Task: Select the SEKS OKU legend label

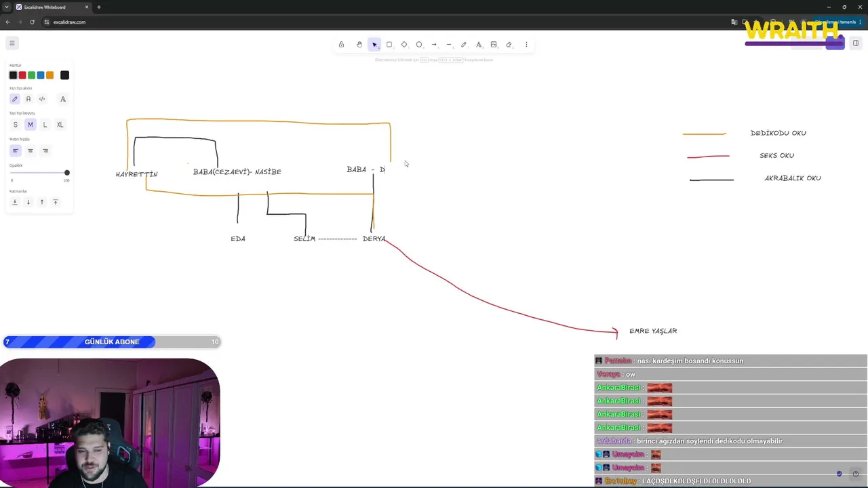Action: [777, 155]
